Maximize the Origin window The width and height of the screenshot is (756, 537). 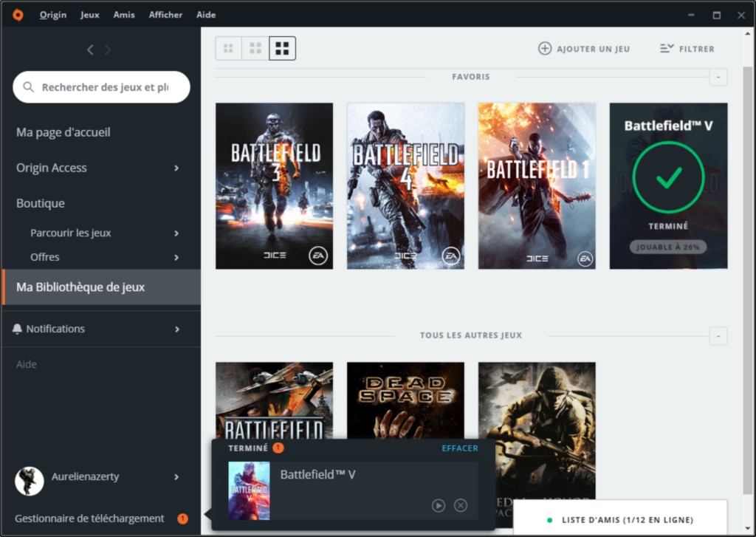click(x=717, y=16)
